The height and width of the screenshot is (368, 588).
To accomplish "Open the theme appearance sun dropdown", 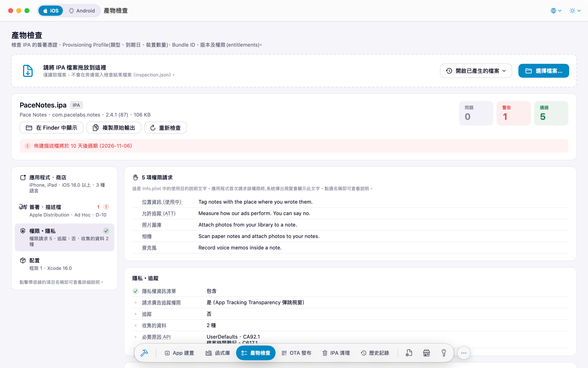I will (575, 11).
